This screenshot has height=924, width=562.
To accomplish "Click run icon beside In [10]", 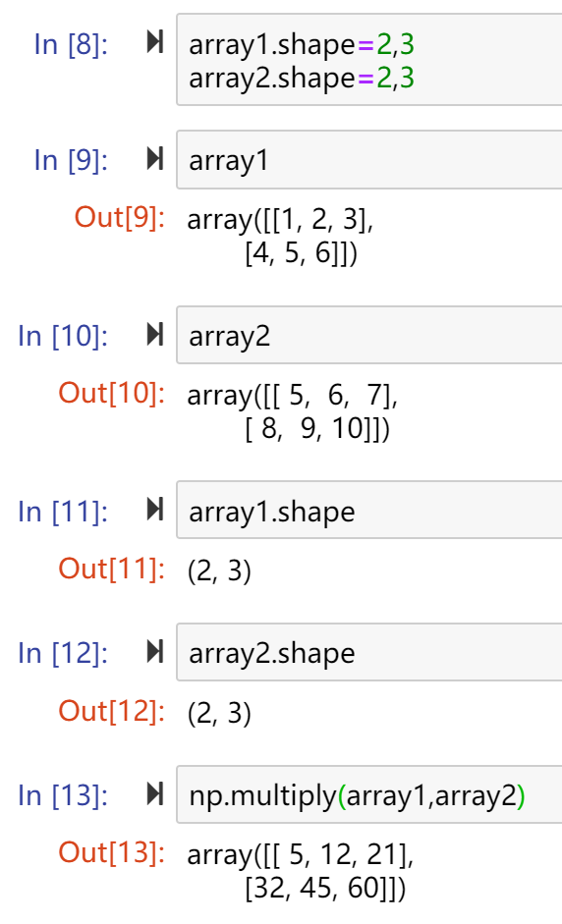I will tap(155, 334).
